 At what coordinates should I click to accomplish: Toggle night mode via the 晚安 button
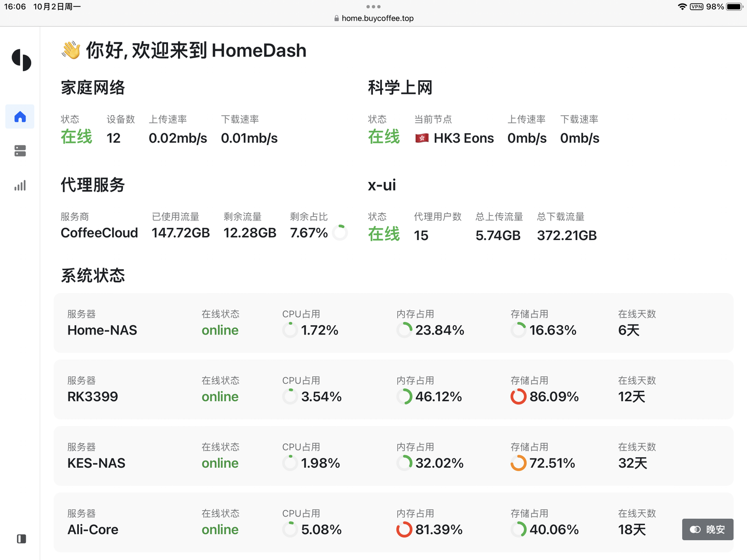tap(708, 529)
